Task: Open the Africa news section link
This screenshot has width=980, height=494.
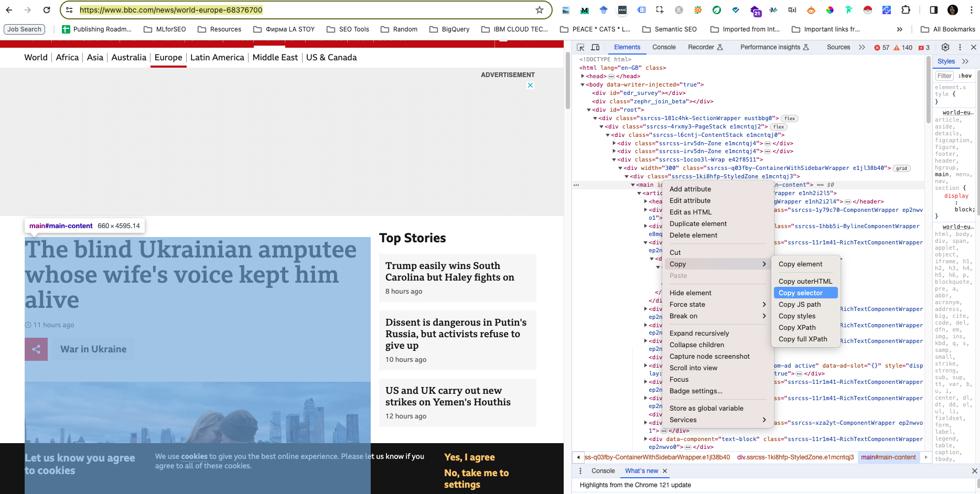Action: tap(67, 58)
